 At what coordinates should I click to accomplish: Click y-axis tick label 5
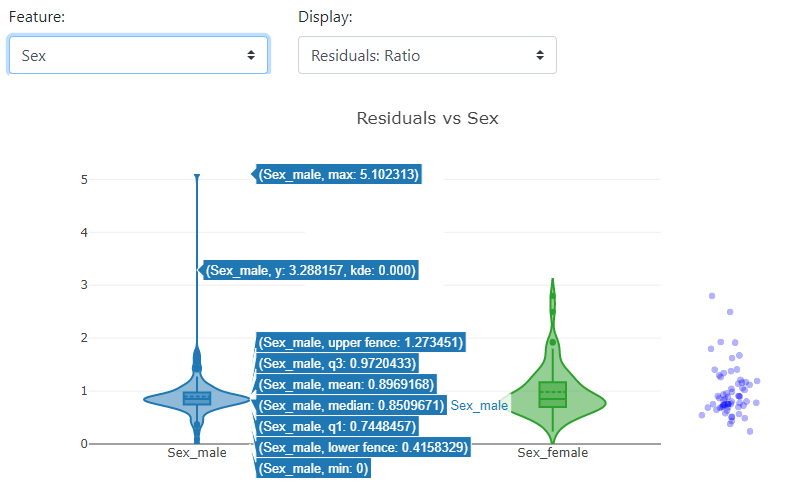[x=85, y=180]
